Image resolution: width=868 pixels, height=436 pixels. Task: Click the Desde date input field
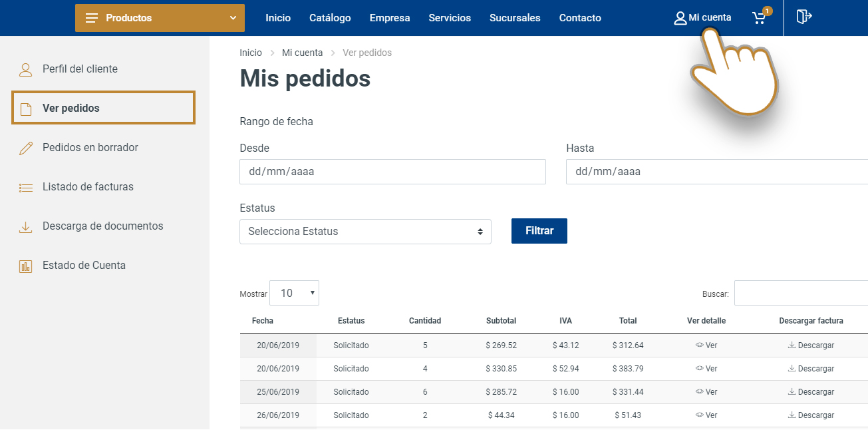coord(392,172)
